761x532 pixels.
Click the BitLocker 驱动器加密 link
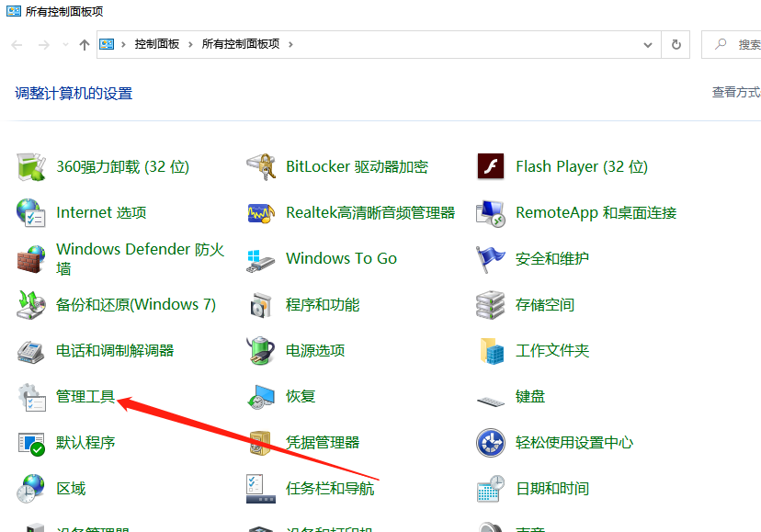coord(357,167)
